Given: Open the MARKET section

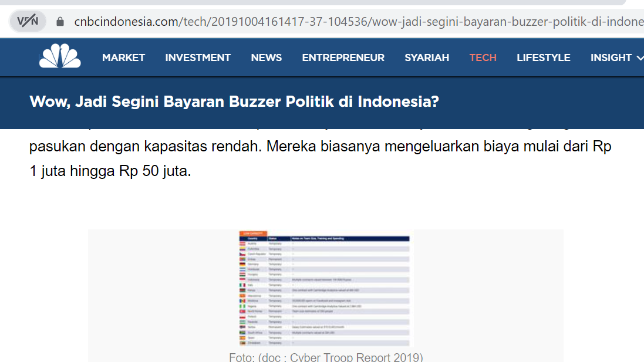Looking at the screenshot, I should point(123,57).
